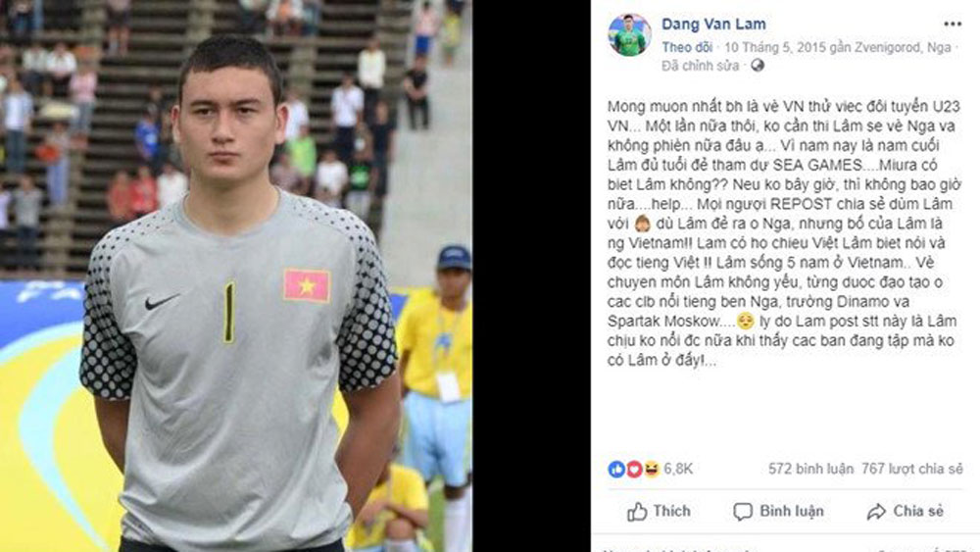Open the 6,8K reactions count
This screenshot has height=552, width=980.
(678, 469)
